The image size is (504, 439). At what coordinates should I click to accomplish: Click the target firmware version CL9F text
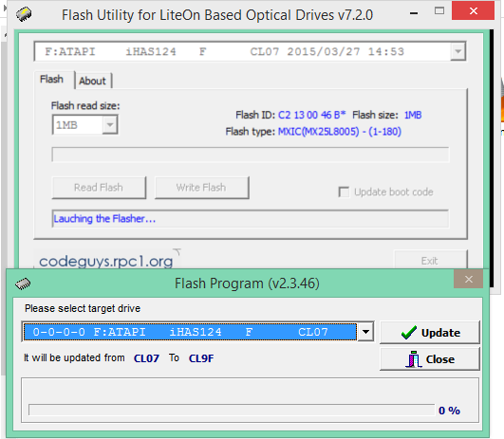click(201, 358)
